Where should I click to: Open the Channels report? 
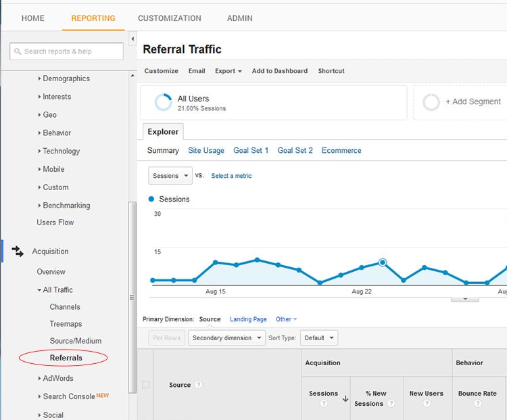pos(65,307)
